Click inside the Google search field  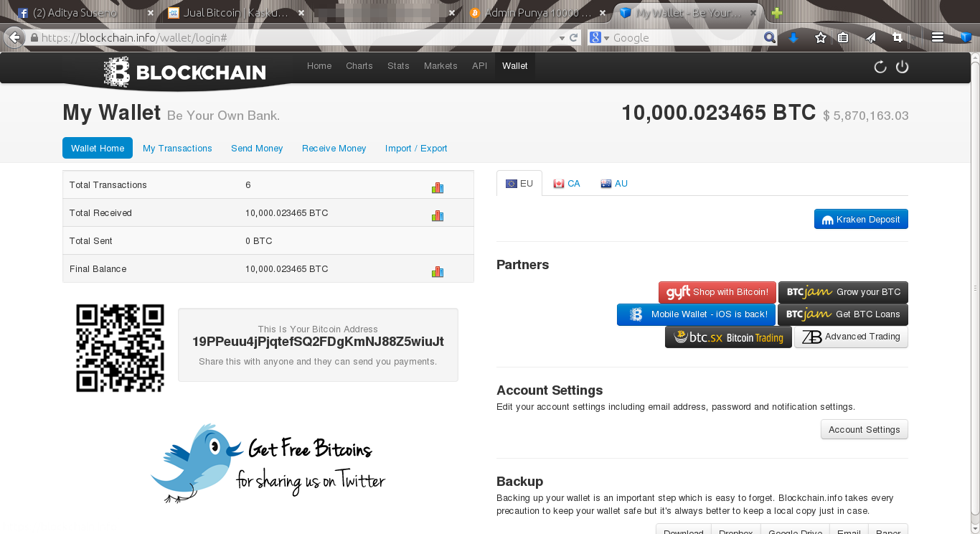coord(685,38)
